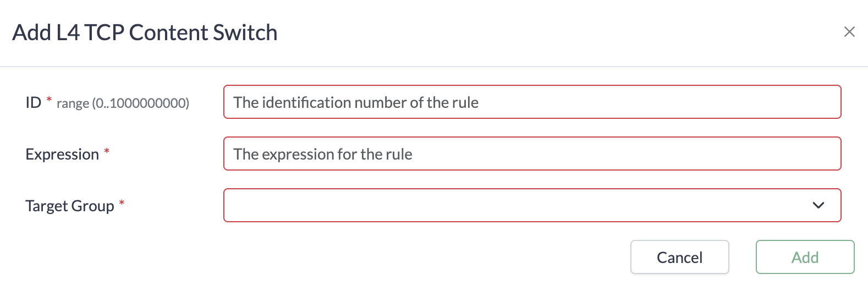Click the expression for the rule placeholder

click(322, 154)
